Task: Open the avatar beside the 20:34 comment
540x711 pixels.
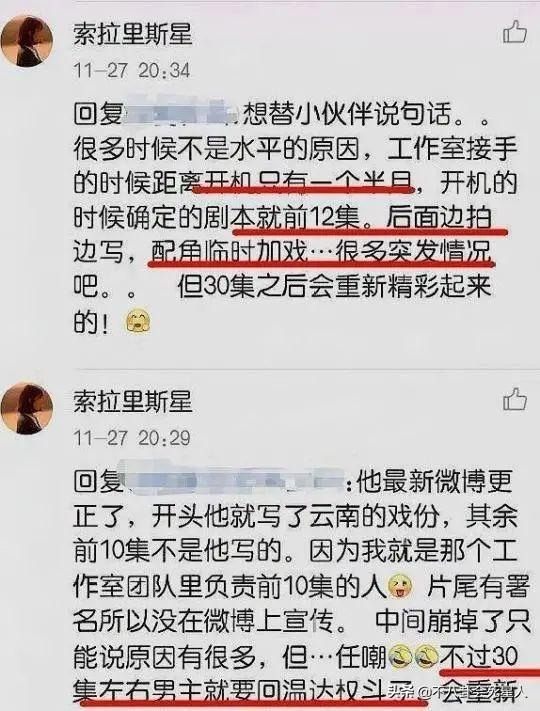Action: point(27,42)
